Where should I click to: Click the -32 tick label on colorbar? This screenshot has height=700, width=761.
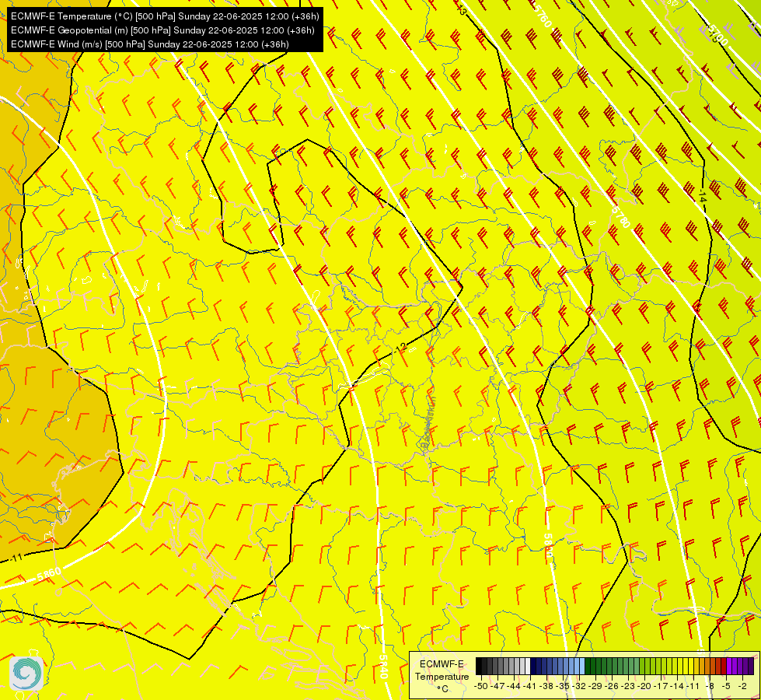[579, 687]
